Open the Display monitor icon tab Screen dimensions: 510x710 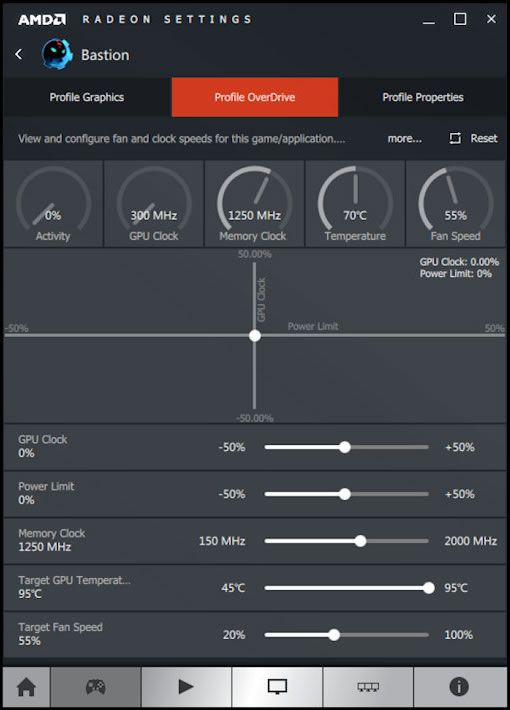pos(277,686)
